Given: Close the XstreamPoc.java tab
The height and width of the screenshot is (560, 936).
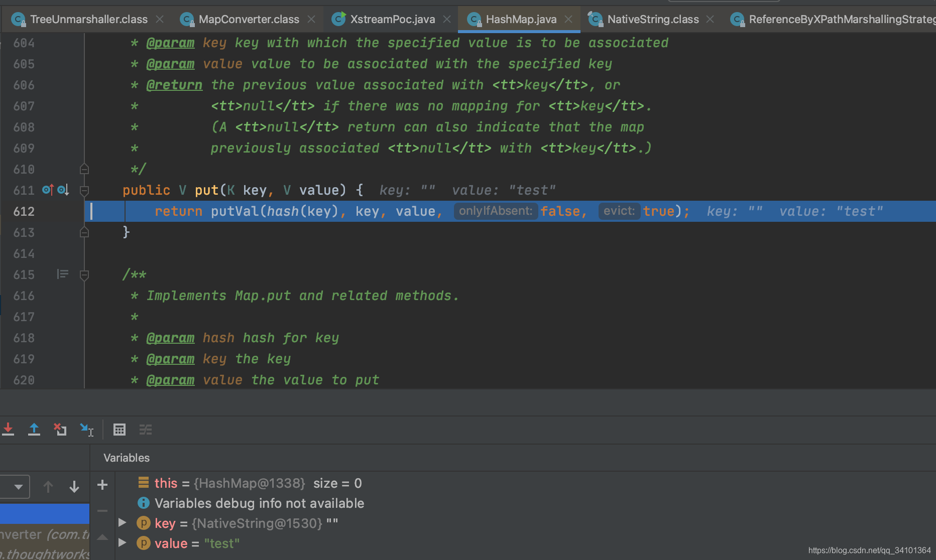Looking at the screenshot, I should point(447,19).
